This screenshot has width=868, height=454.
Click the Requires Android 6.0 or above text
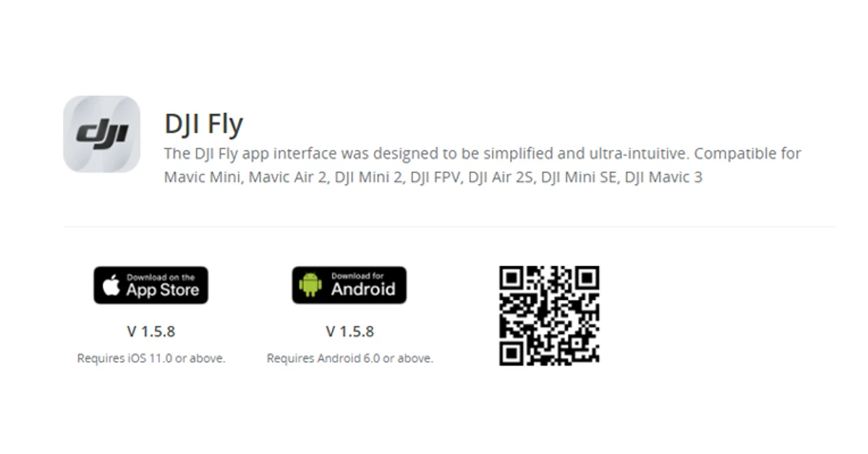[x=350, y=358]
